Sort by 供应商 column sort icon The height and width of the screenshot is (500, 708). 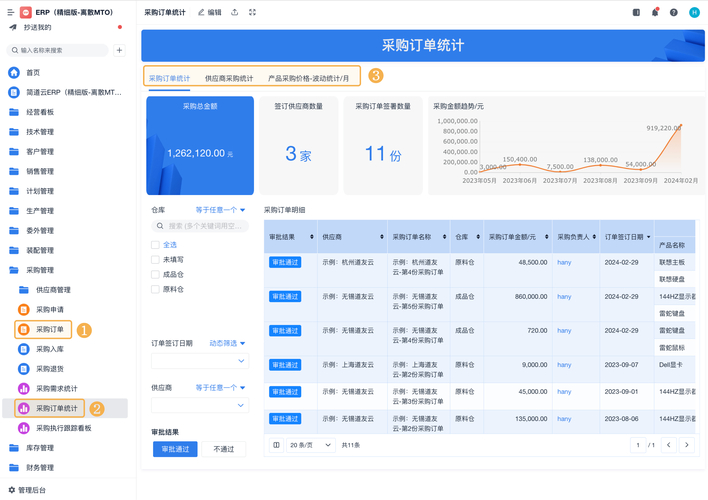point(382,237)
